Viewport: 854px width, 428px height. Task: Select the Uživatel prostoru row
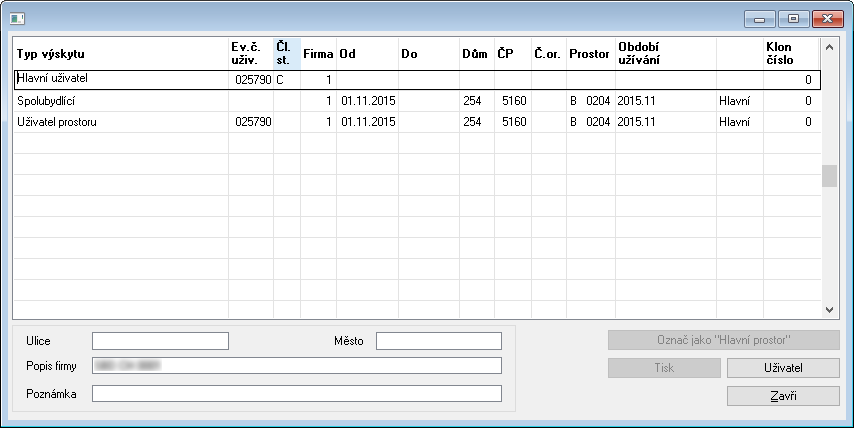click(417, 122)
